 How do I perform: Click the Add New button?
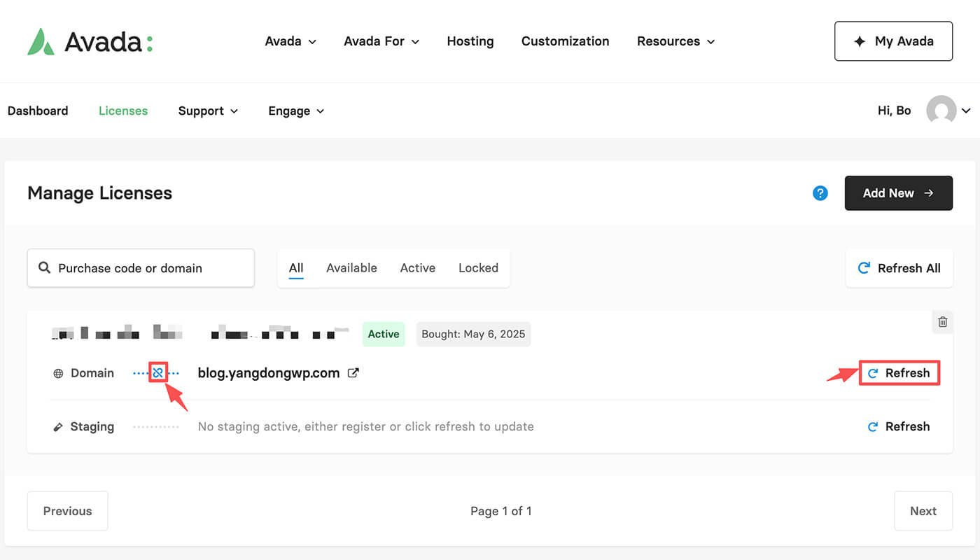click(898, 193)
